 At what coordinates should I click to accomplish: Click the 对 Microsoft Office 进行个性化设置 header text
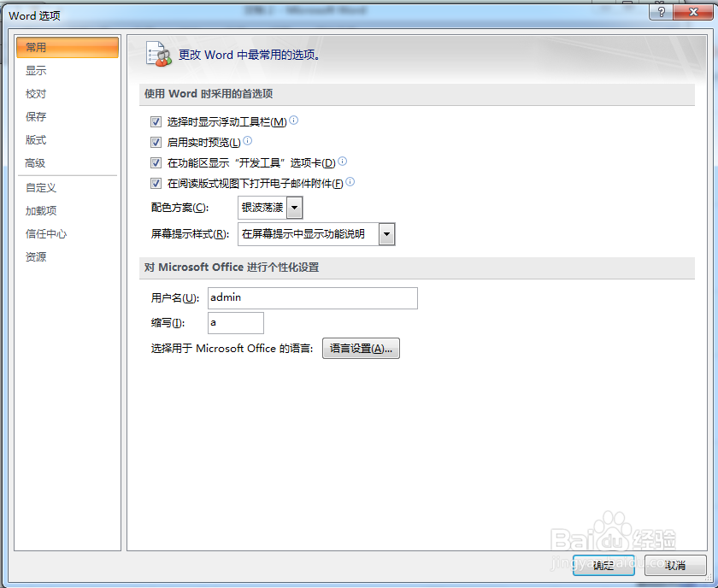[x=232, y=268]
